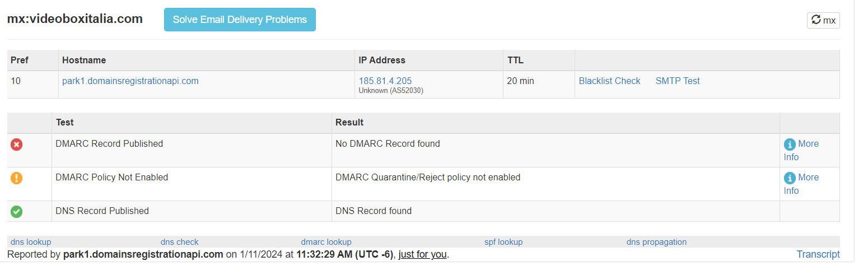Screen dimensions: 868x270
Task: Click info icon for DMARC Record Published
Action: point(790,145)
